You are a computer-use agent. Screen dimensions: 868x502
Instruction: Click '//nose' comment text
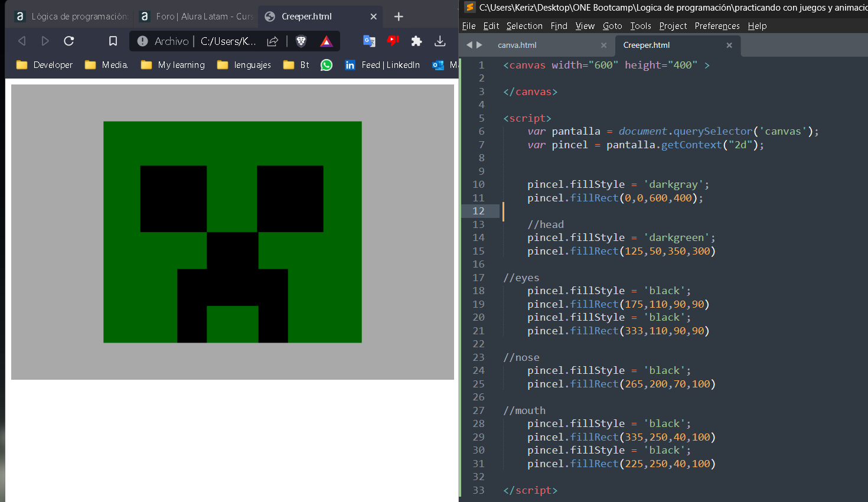point(521,357)
